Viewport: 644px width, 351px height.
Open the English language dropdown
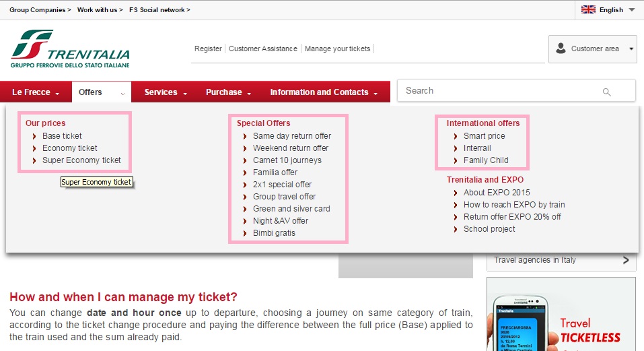point(608,10)
